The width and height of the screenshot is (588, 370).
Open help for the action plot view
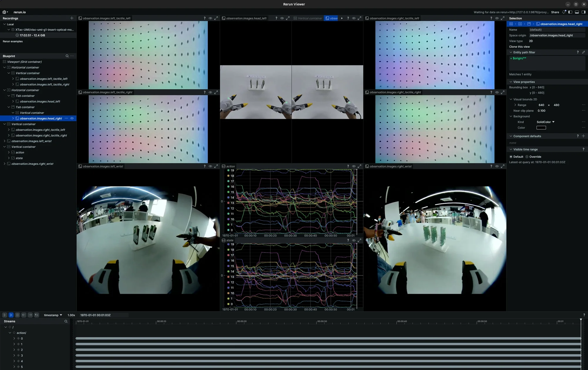348,166
